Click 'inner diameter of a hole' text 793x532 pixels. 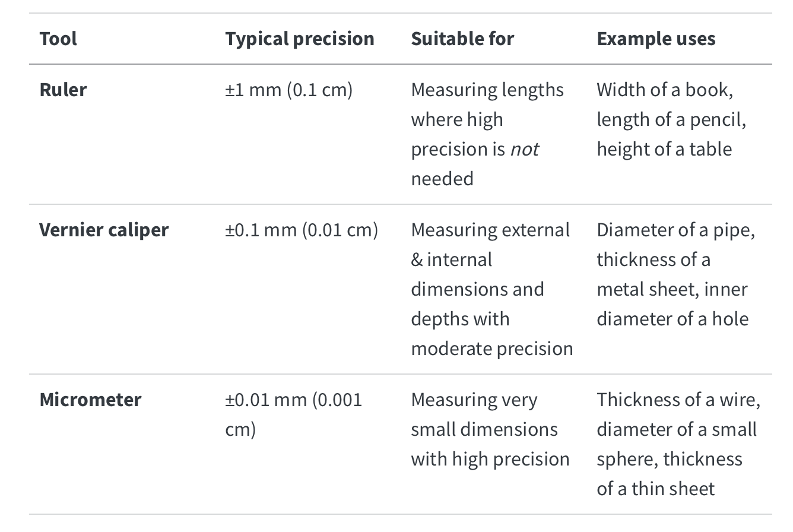pyautogui.click(x=673, y=304)
